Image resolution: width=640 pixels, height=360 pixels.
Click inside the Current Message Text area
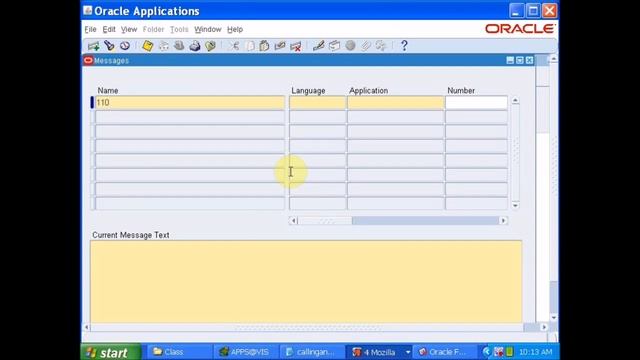point(306,282)
